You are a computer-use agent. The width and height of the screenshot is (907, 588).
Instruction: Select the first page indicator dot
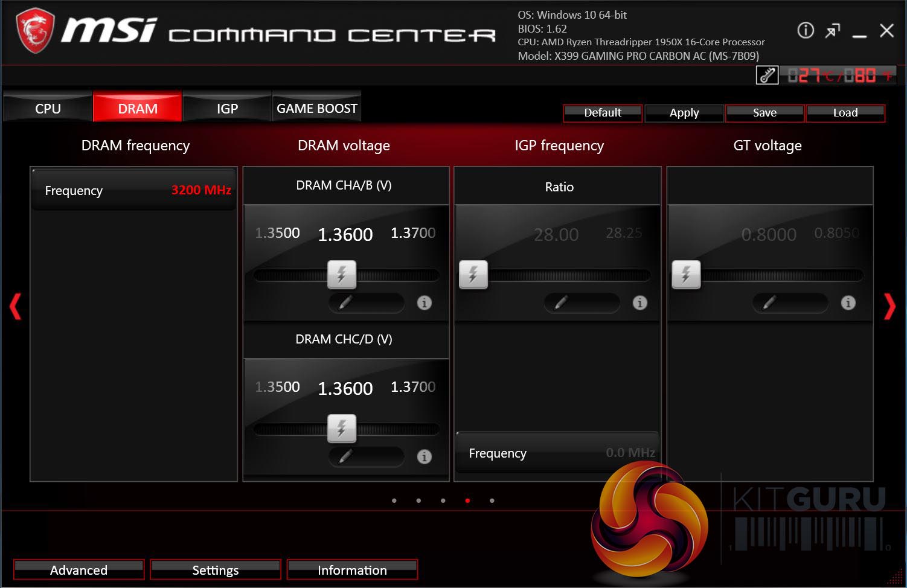(394, 500)
